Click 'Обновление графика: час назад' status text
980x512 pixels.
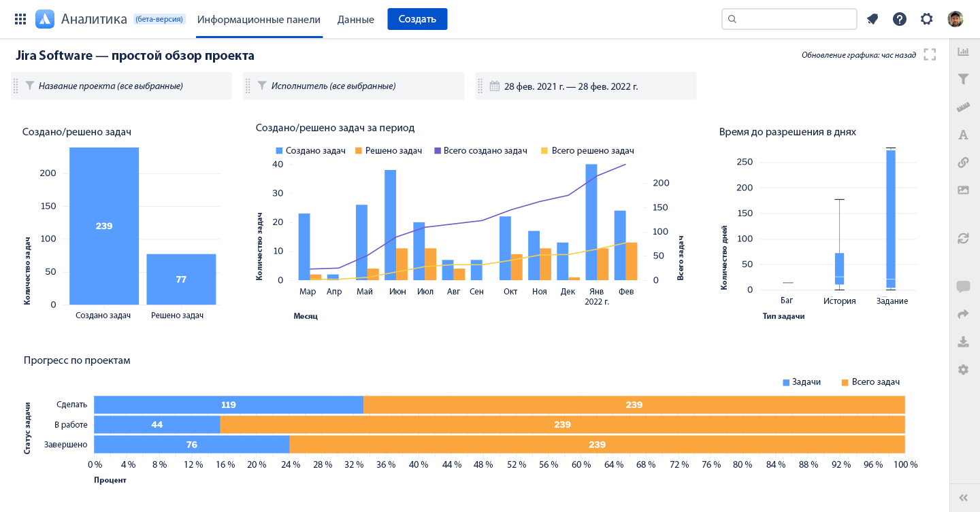pos(859,55)
